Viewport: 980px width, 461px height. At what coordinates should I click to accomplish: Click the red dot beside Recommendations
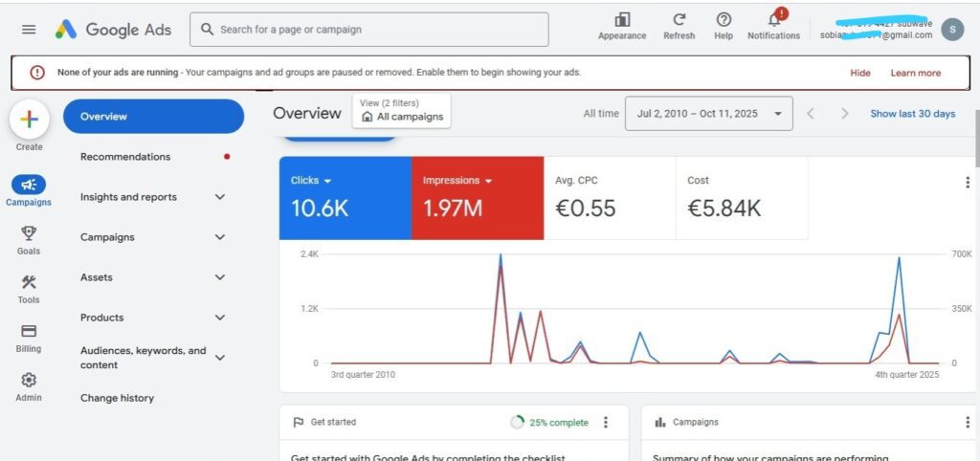(227, 157)
